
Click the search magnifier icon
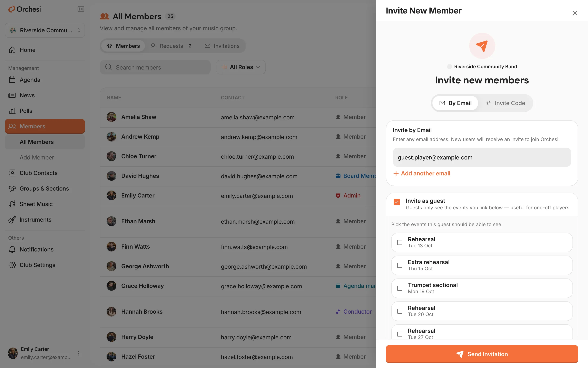[x=109, y=67]
